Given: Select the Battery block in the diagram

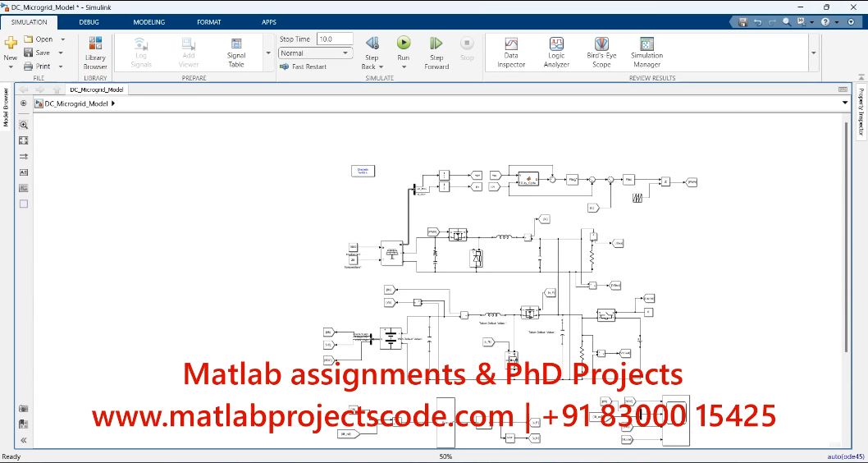Looking at the screenshot, I should click(x=391, y=338).
